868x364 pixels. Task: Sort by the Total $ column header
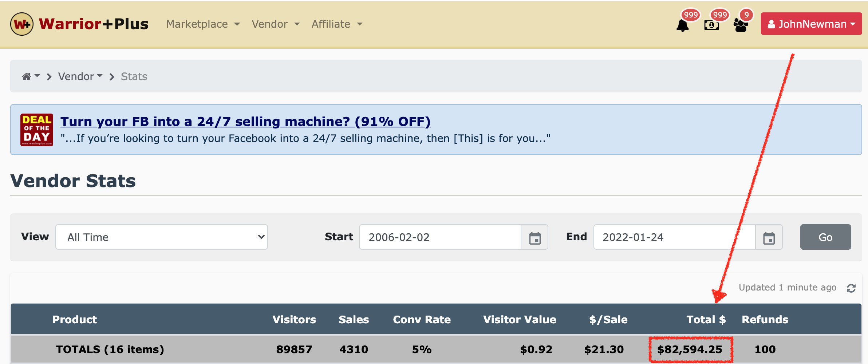point(706,320)
